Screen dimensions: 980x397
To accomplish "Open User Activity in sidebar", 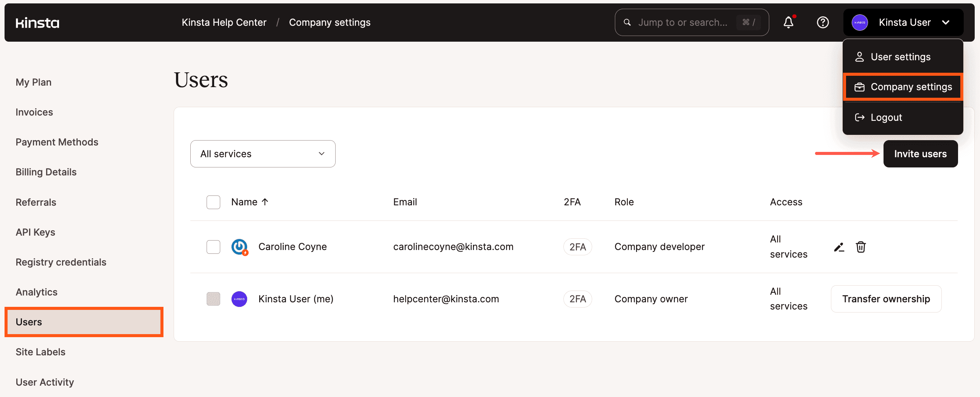I will pos(45,382).
